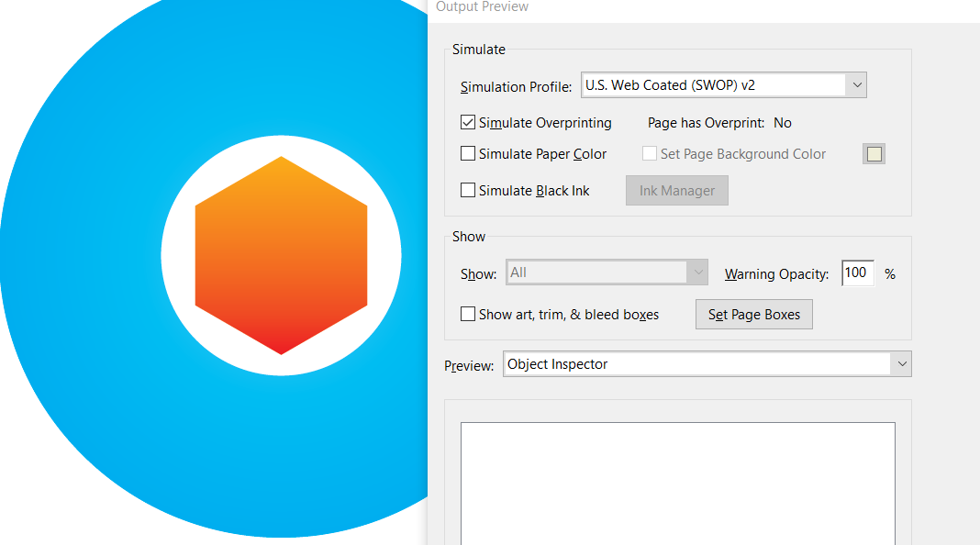Enable Simulate Paper Color
This screenshot has width=980, height=545.
(468, 154)
